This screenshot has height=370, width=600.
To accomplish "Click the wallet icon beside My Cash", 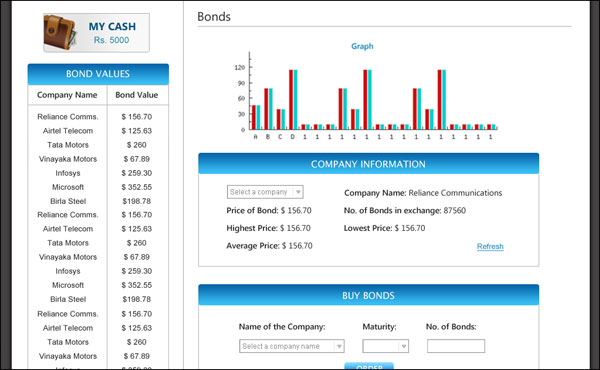I will [60, 33].
